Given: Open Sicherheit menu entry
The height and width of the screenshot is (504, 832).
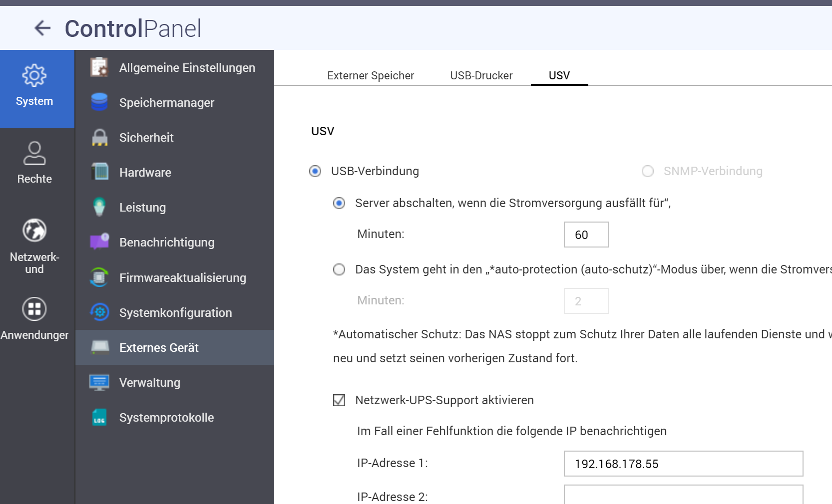Looking at the screenshot, I should tap(175, 137).
